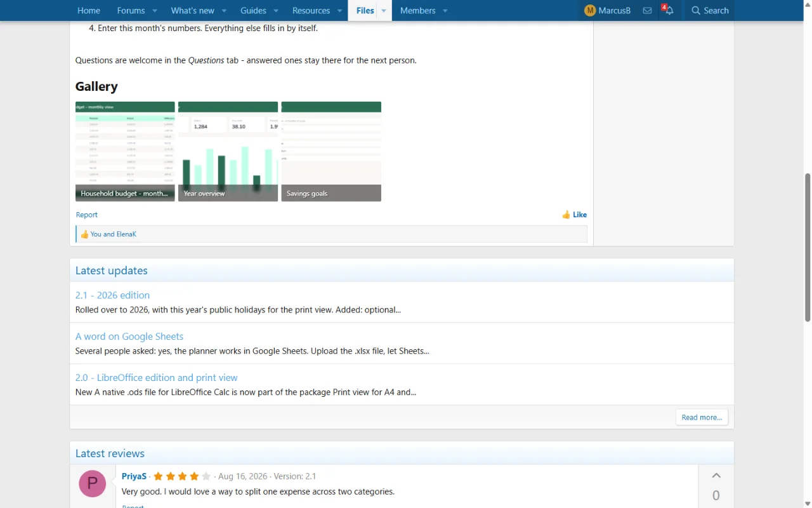Click the Read more... button
The height and width of the screenshot is (508, 812).
click(x=702, y=417)
